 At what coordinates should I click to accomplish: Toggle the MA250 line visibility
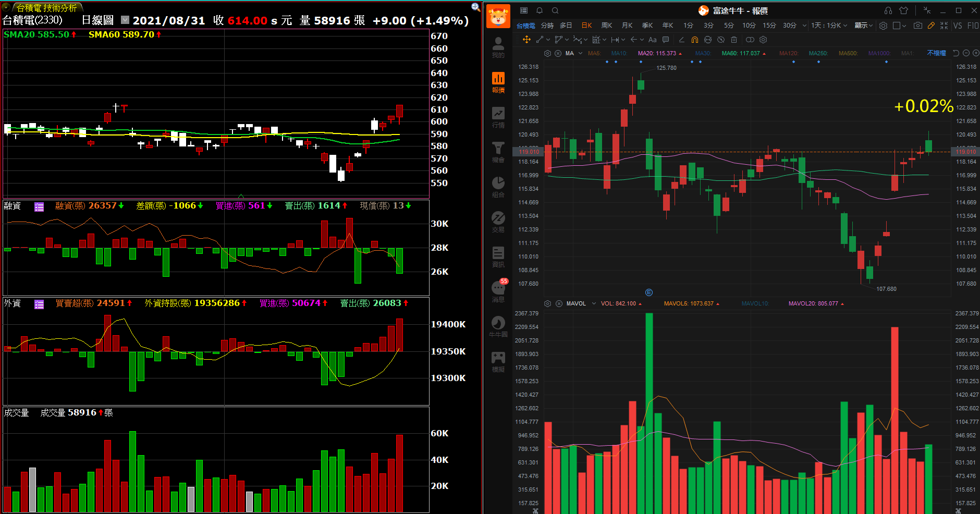818,53
